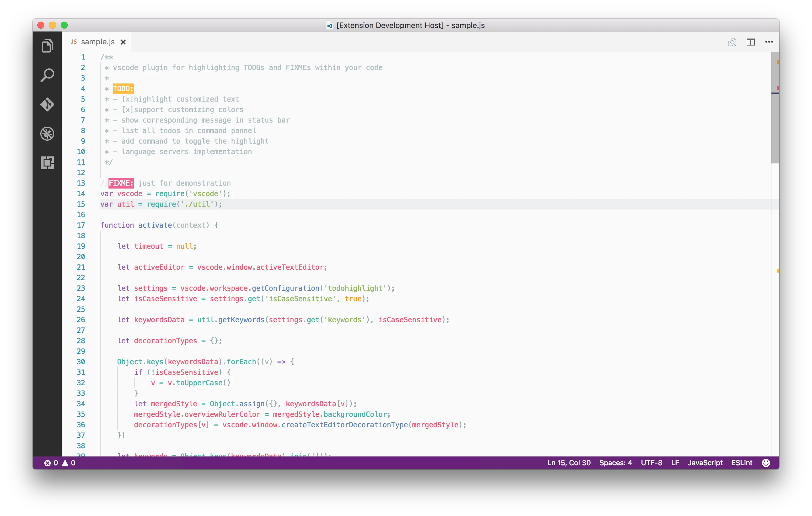The image size is (812, 516).
Task: Open the more actions ellipsis menu
Action: (769, 42)
